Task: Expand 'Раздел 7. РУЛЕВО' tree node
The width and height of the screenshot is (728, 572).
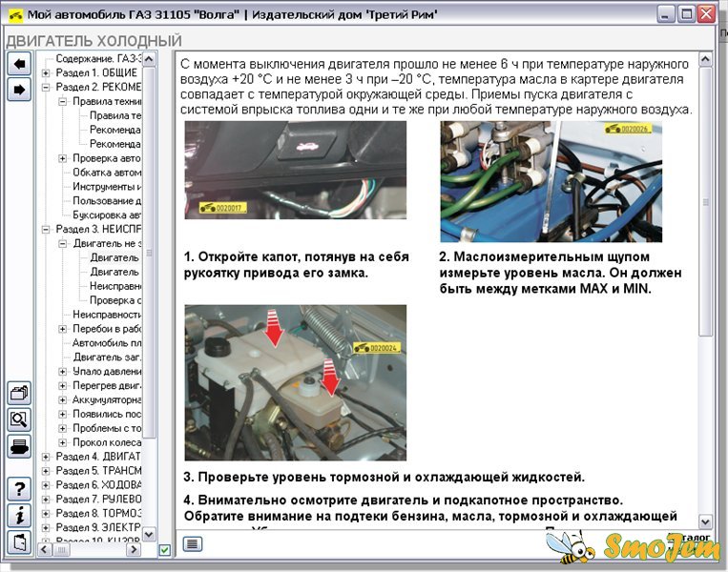Action: click(46, 500)
